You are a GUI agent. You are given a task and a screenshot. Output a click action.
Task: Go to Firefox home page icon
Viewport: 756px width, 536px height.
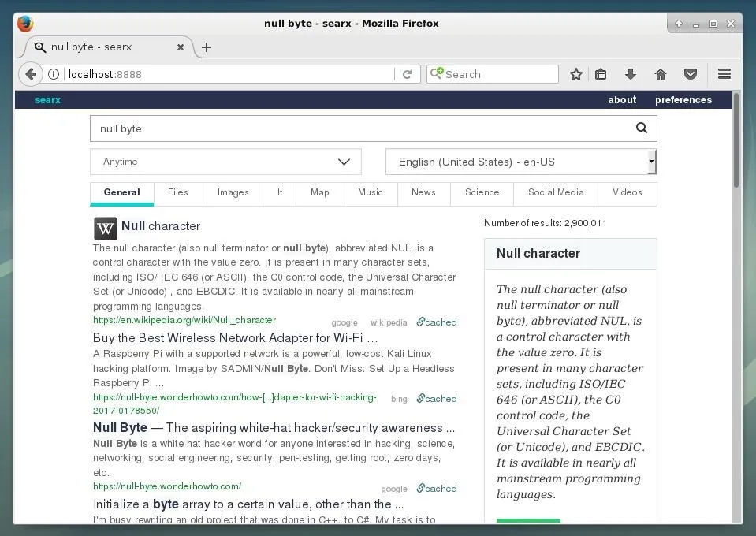pyautogui.click(x=661, y=74)
